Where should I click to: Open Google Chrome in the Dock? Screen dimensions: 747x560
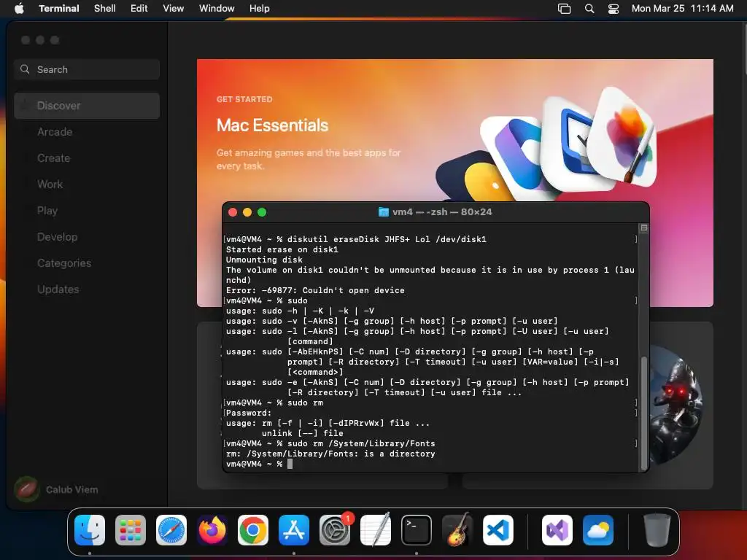[253, 530]
